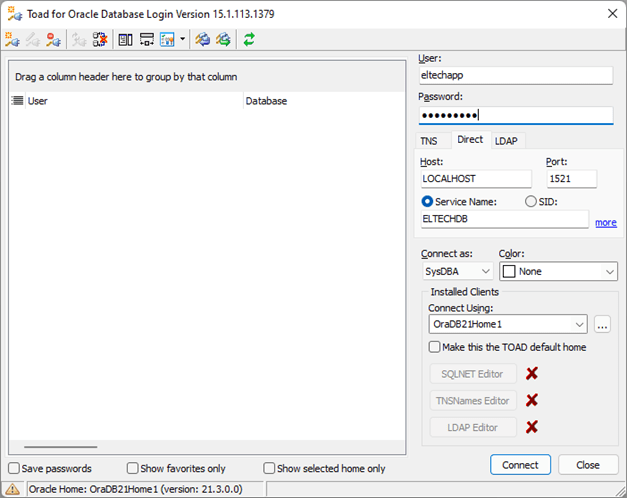Click the disabled TNSNames Editor button
Viewport: 627px width, 498px height.
(473, 400)
